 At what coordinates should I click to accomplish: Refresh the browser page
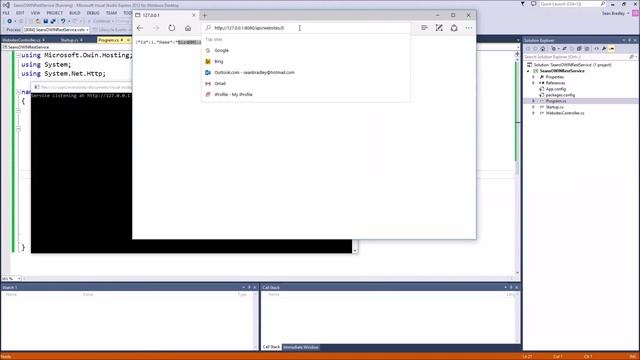click(x=172, y=28)
